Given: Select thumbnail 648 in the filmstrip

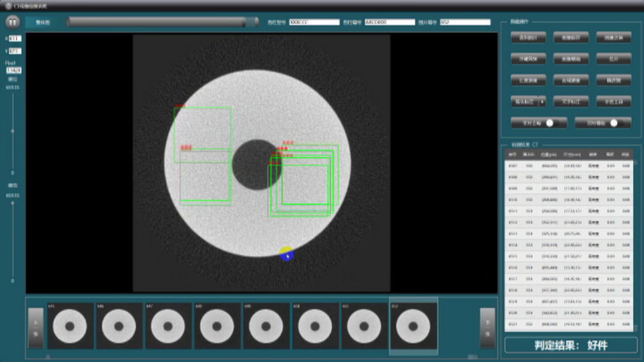Looking at the screenshot, I should (217, 327).
